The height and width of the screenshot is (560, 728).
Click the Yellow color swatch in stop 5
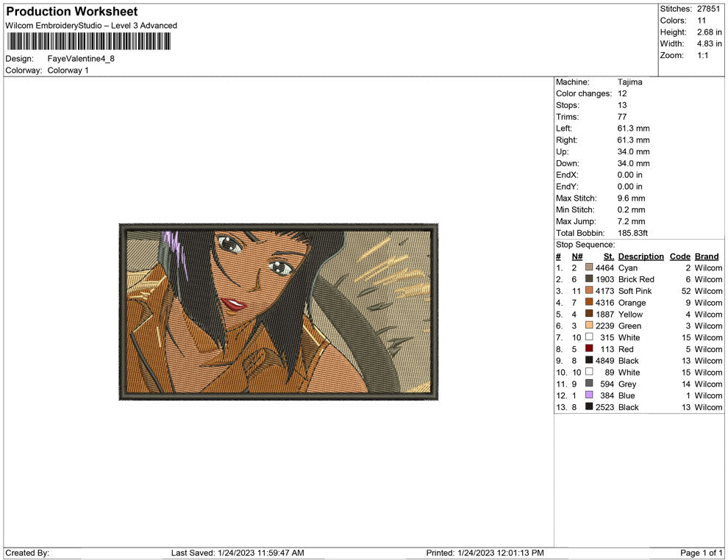589,314
